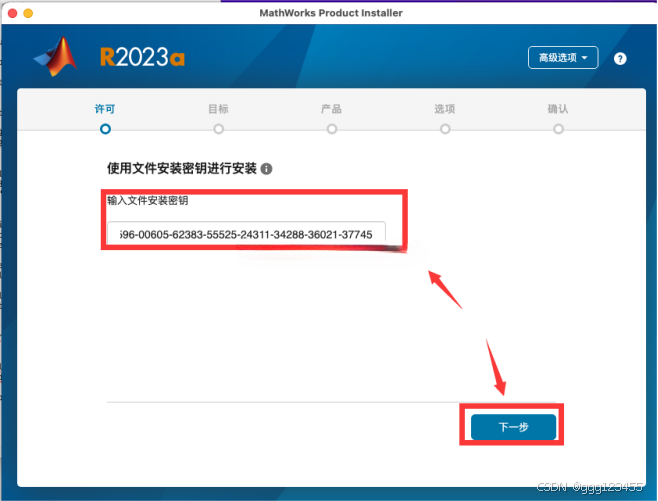Click the MATLAB logo icon

coord(56,57)
